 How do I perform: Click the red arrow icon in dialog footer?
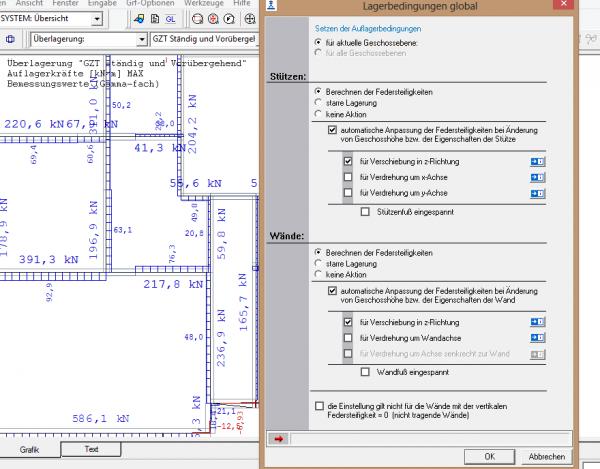click(279, 437)
